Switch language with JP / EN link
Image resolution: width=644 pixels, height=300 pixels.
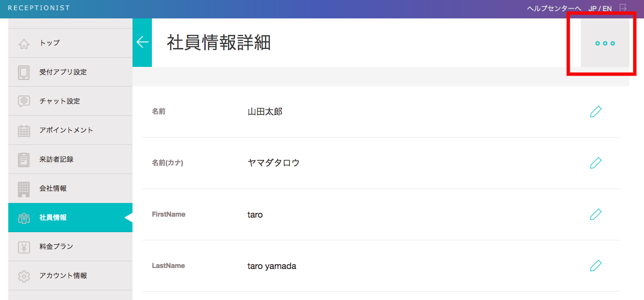600,8
